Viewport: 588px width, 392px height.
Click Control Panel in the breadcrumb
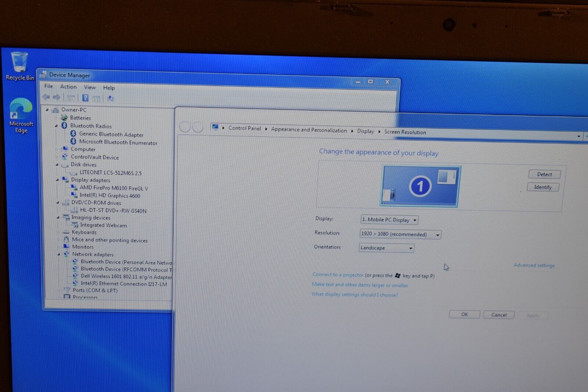(x=244, y=128)
